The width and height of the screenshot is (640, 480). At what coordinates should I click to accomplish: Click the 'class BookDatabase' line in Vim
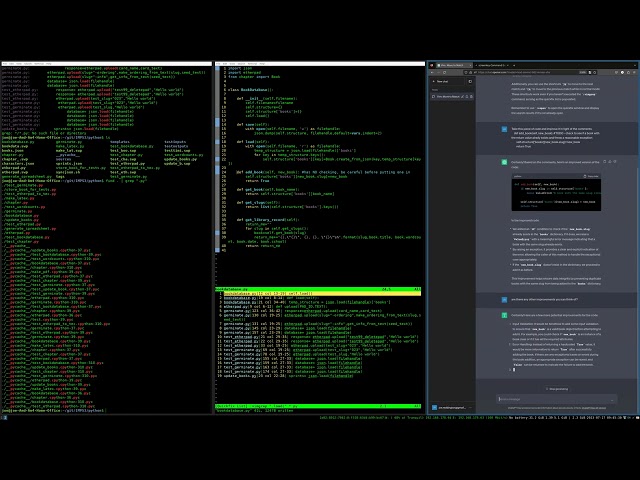(250, 89)
